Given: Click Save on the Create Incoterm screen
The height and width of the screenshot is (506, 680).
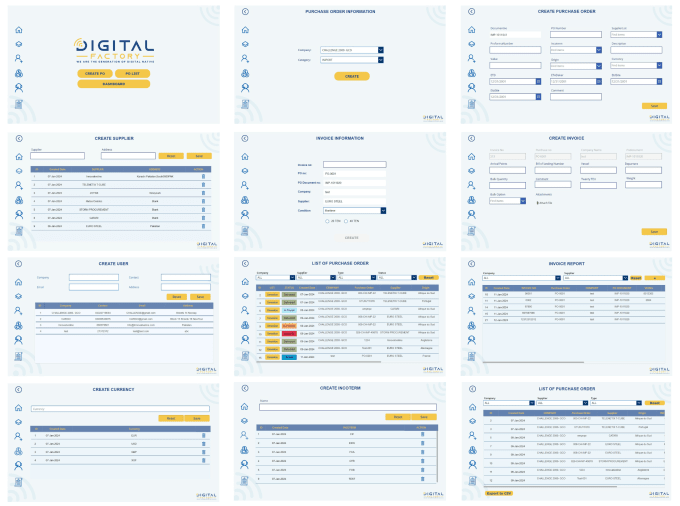Looking at the screenshot, I should pyautogui.click(x=424, y=417).
